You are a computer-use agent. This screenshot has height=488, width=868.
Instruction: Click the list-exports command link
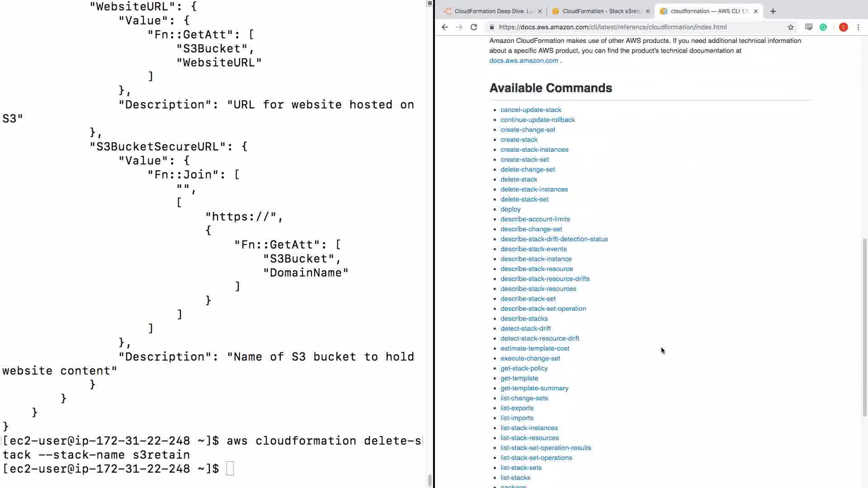coord(517,408)
